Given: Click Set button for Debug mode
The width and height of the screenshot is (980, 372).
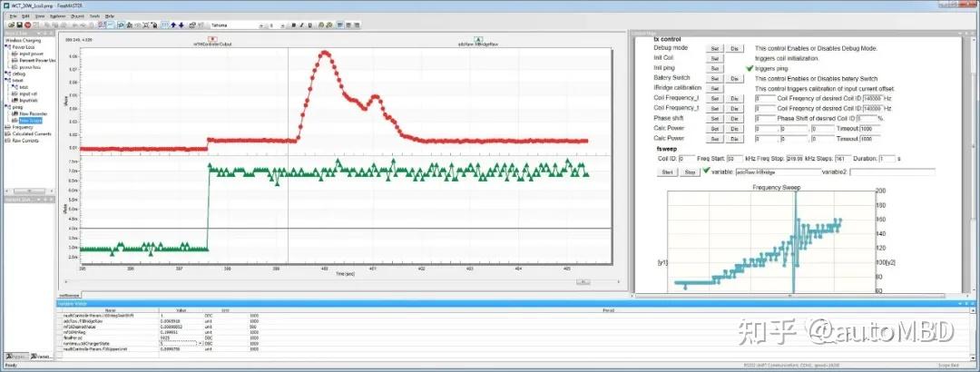Looking at the screenshot, I should 714,48.
